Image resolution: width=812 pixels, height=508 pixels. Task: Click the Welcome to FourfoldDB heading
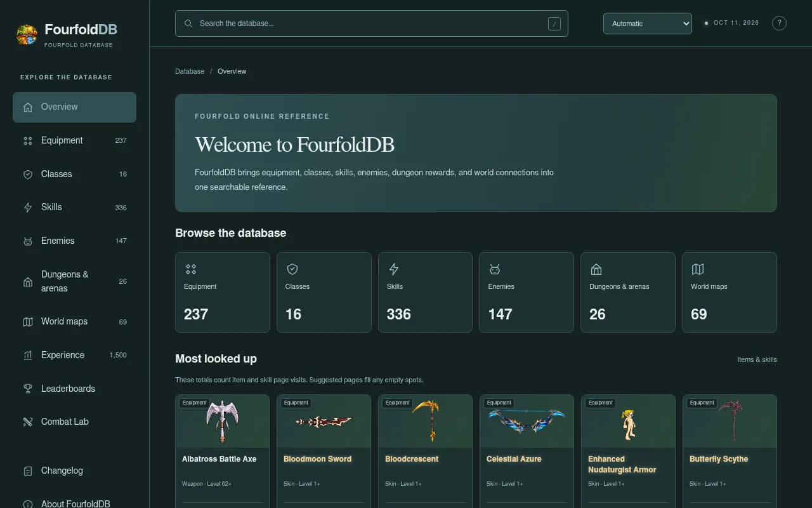pyautogui.click(x=294, y=145)
